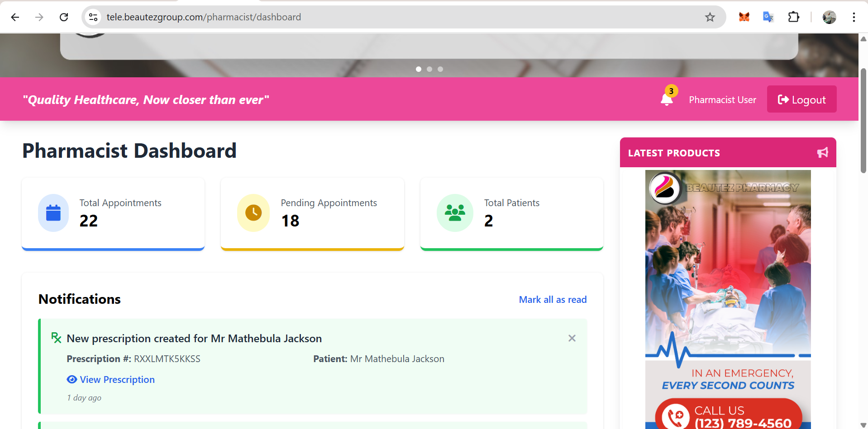
Task: Open the browser Extensions puzzle menu
Action: point(793,17)
